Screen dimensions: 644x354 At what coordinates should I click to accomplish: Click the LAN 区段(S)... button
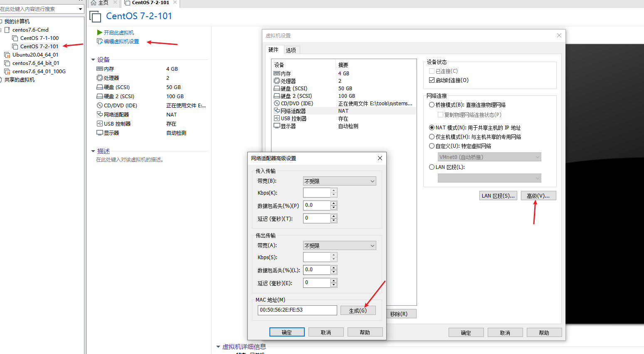pos(498,196)
